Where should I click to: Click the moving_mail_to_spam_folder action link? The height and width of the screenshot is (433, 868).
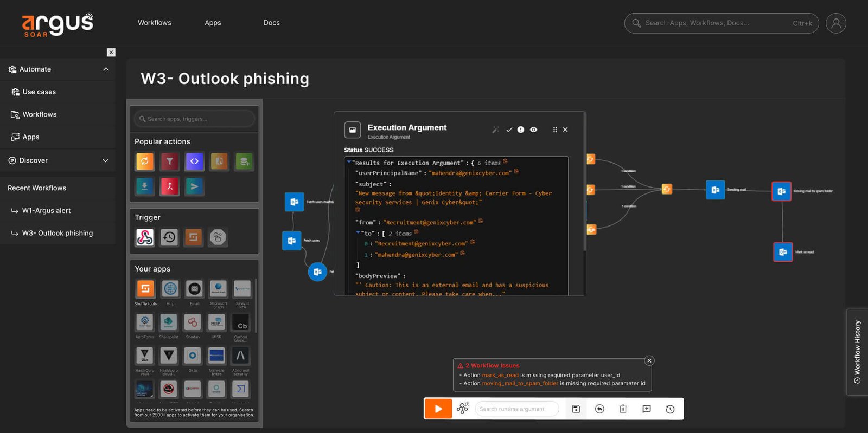520,383
